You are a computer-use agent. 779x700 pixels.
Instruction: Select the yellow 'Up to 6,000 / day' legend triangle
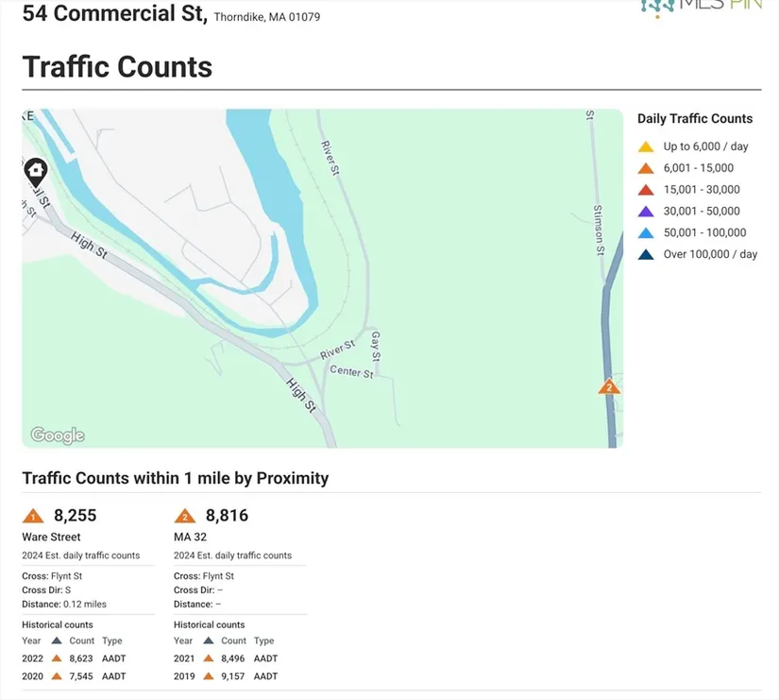[x=646, y=147]
